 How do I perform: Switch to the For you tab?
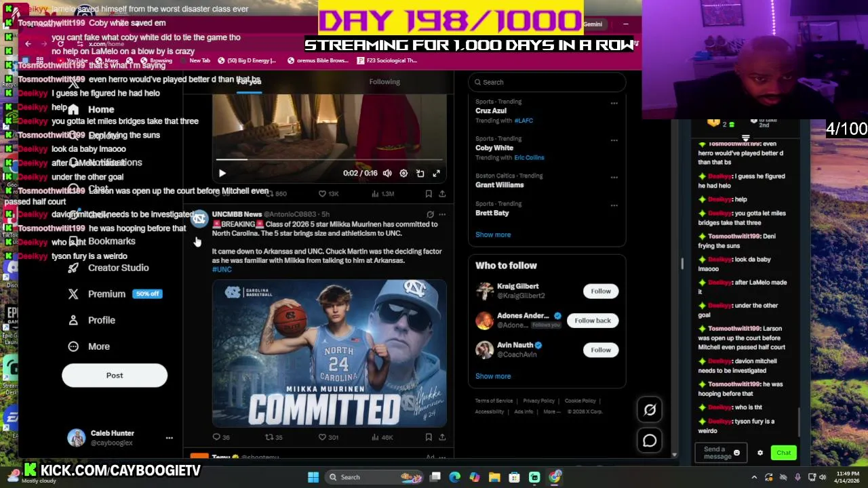click(x=250, y=81)
